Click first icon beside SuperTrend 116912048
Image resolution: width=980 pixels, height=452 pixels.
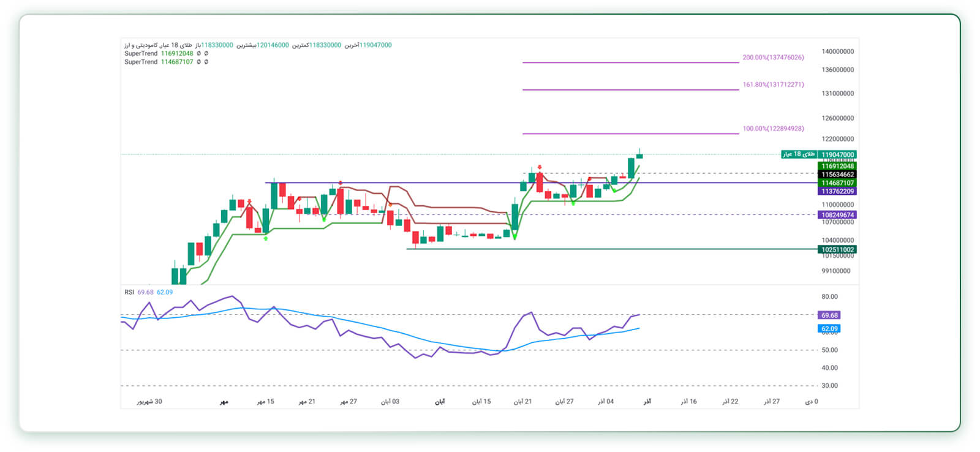coord(198,54)
